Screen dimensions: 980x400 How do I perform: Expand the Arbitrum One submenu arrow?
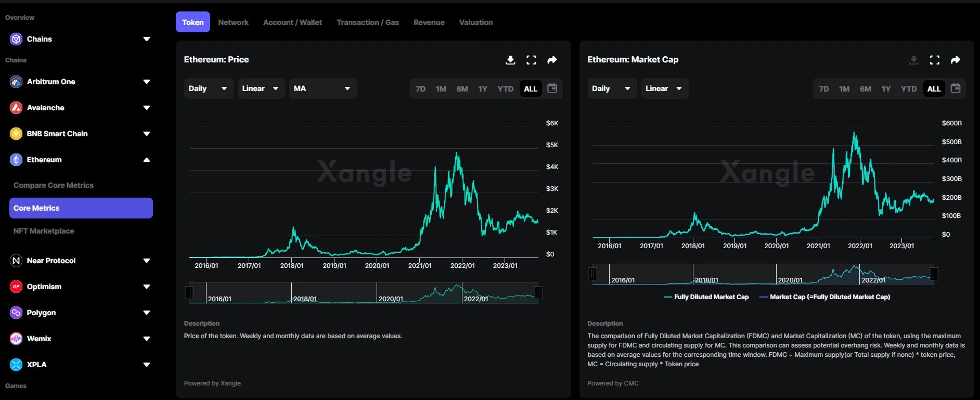click(x=147, y=82)
